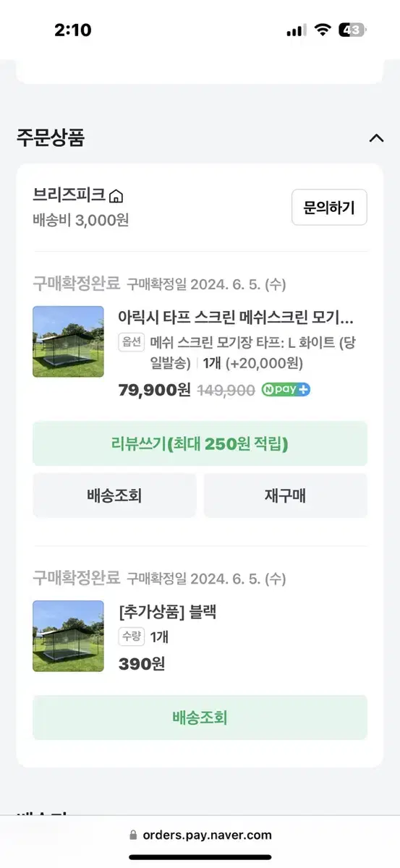This screenshot has height=868, width=400.
Task: Tap the 브리즈피크 store name
Action: (69, 195)
